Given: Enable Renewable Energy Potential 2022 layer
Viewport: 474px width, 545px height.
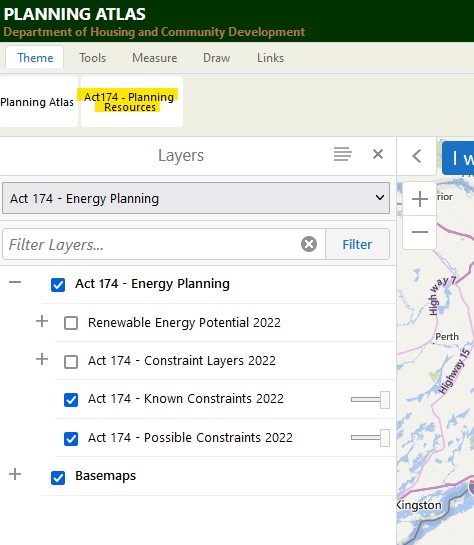Looking at the screenshot, I should [x=71, y=323].
